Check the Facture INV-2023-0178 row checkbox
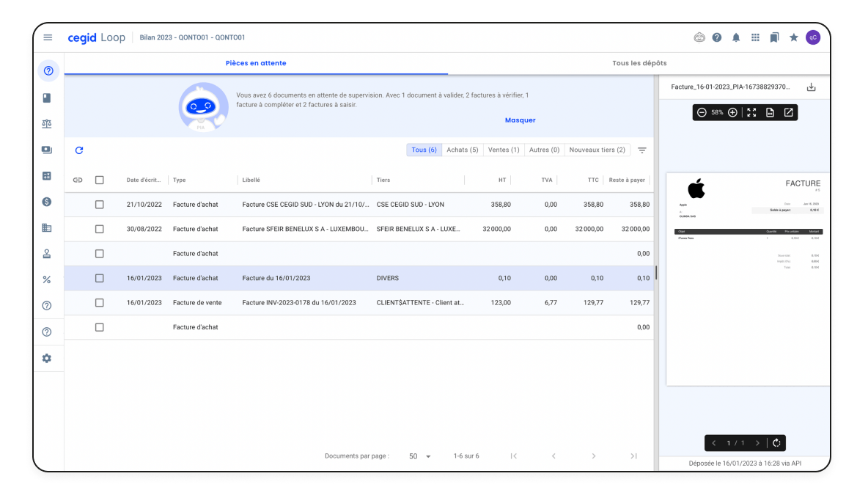 (100, 303)
